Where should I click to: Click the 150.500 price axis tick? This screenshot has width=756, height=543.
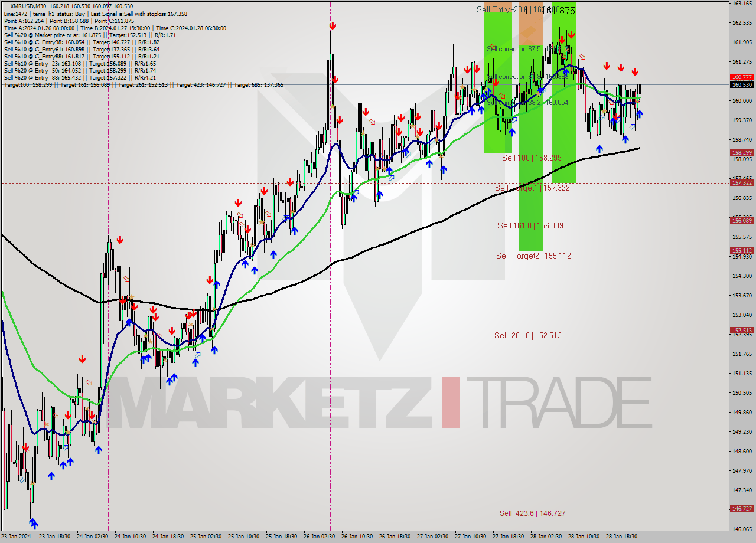pyautogui.click(x=742, y=393)
